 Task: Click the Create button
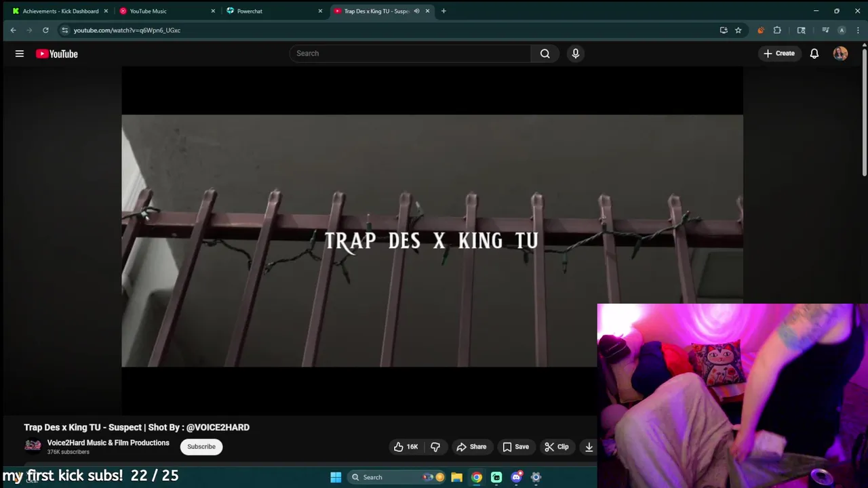tap(778, 54)
